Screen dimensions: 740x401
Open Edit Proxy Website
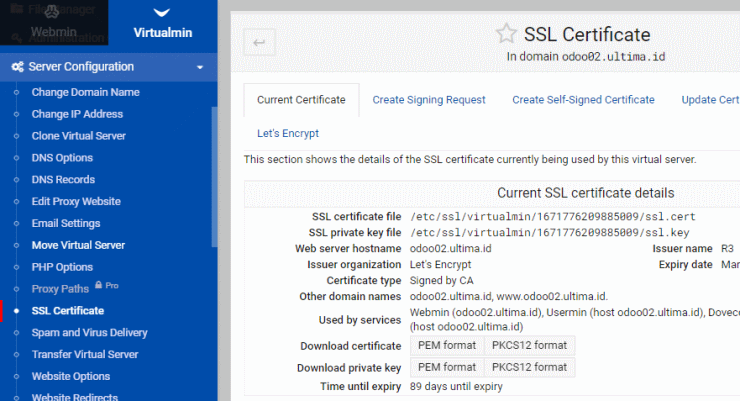tap(76, 201)
